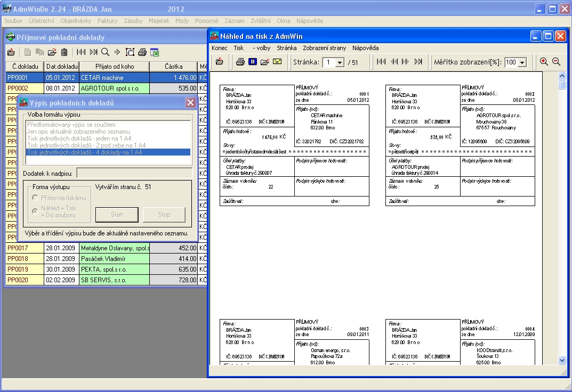Screen dimensions: 572x392
Task: Go to first page of print preview
Action: tap(381, 62)
